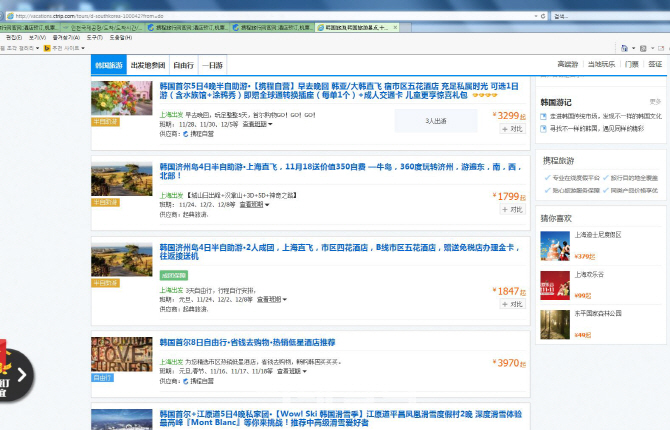Image resolution: width=670 pixels, height=430 pixels.
Task: Select the 自由行 page tab
Action: click(x=184, y=65)
